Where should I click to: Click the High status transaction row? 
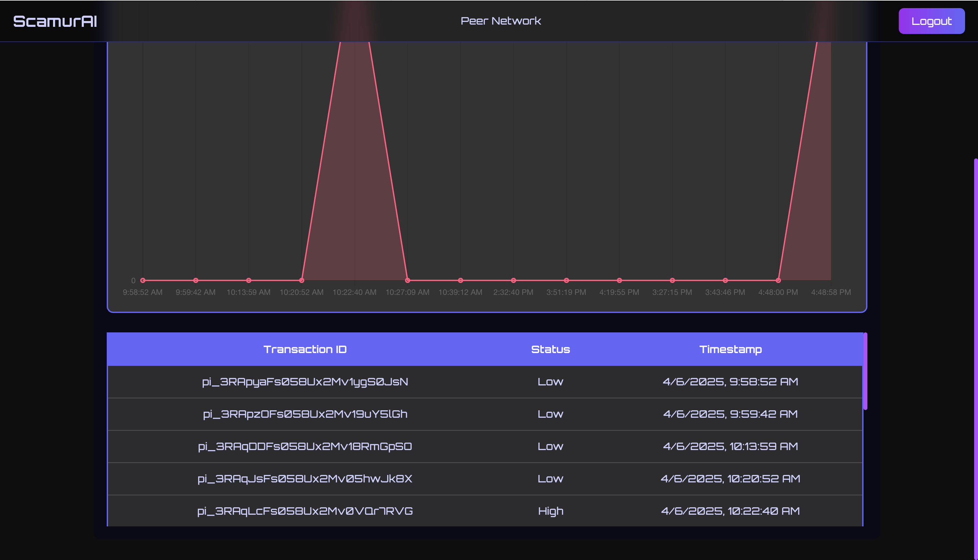(x=550, y=511)
